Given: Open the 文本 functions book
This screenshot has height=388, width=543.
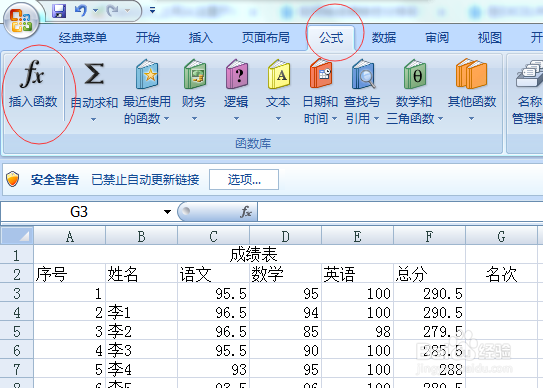Looking at the screenshot, I should tap(278, 74).
